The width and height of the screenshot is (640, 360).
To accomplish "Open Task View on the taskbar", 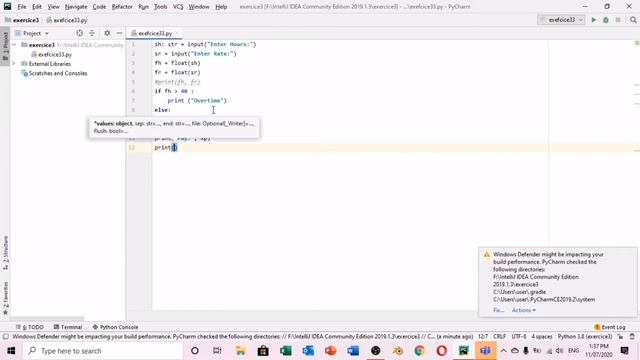I will 217,351.
